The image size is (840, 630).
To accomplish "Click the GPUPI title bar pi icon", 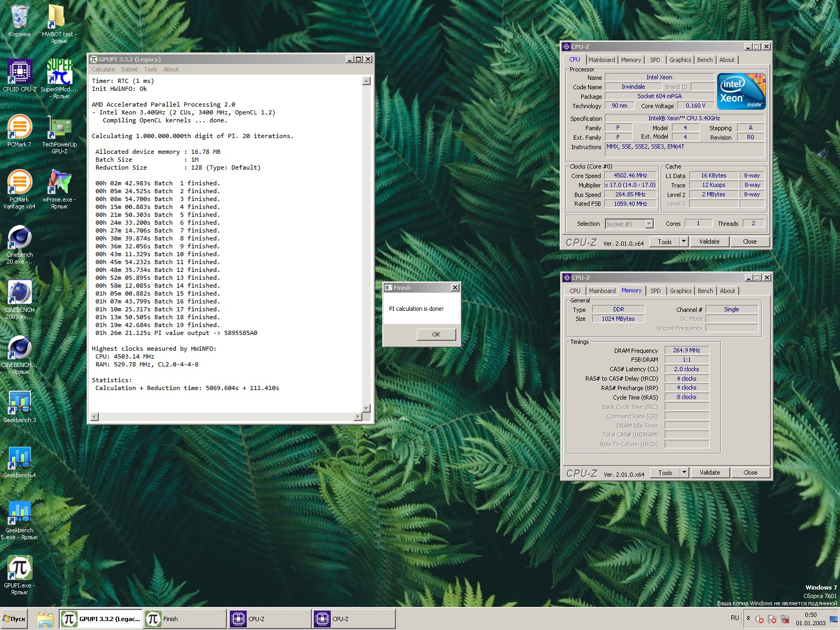I will (x=94, y=59).
